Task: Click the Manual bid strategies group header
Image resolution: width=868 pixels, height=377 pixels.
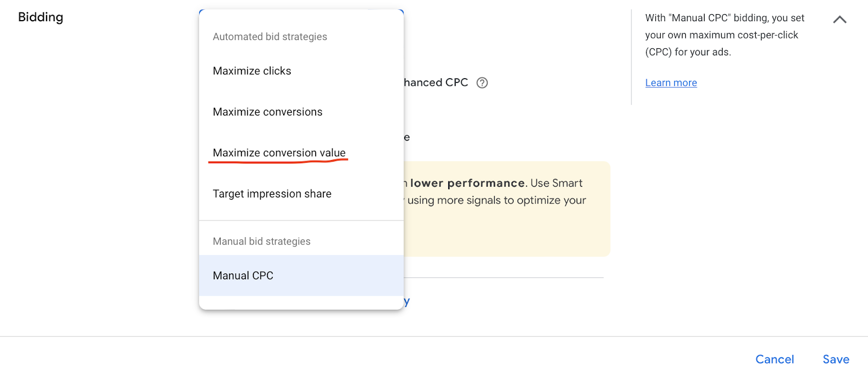Action: [261, 241]
